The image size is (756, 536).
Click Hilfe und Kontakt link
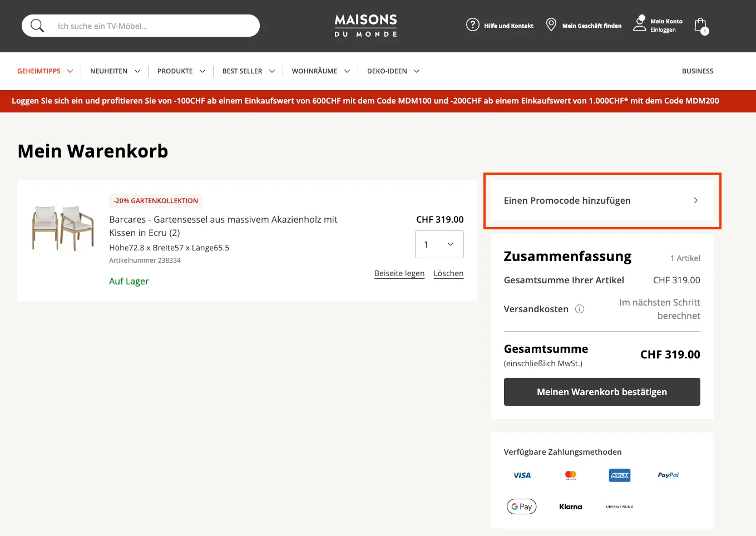(508, 26)
